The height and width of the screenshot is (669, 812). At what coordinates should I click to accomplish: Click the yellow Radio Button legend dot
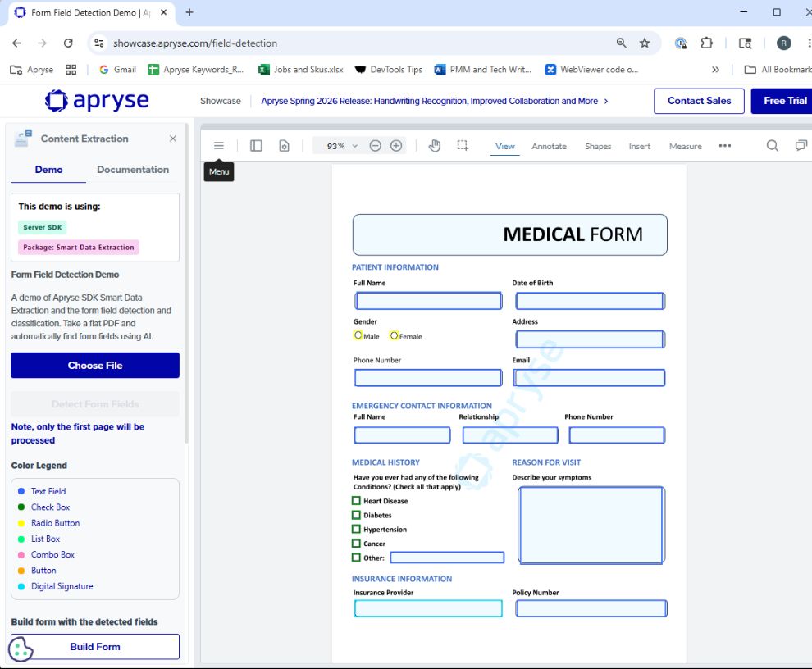(x=21, y=523)
